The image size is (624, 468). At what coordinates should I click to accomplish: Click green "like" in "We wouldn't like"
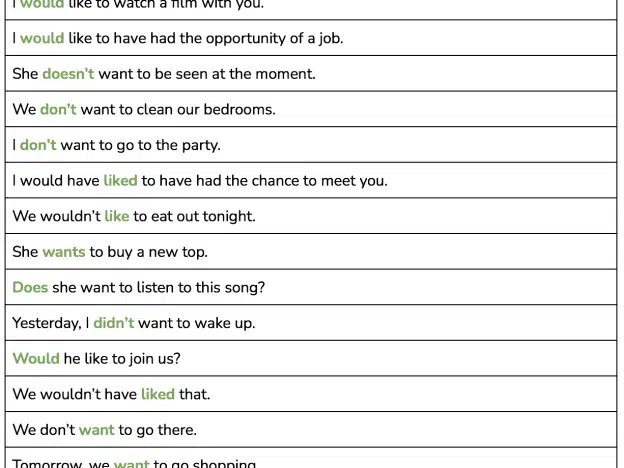[117, 216]
